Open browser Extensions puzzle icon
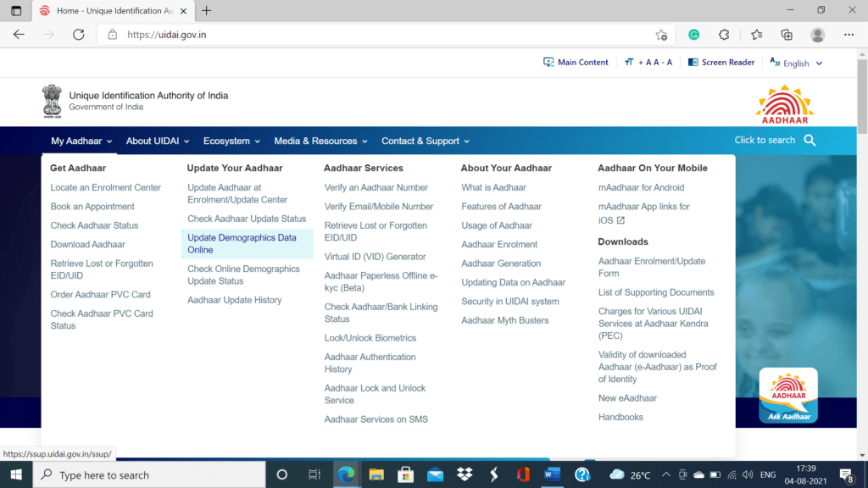868x488 pixels. [724, 35]
